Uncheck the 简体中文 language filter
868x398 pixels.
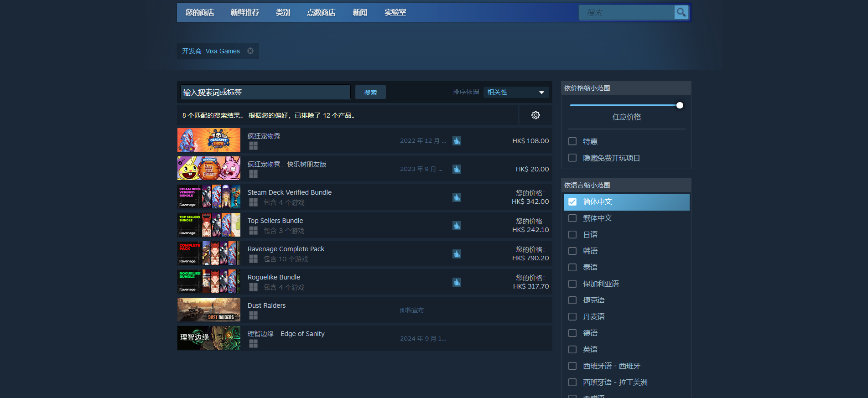572,202
